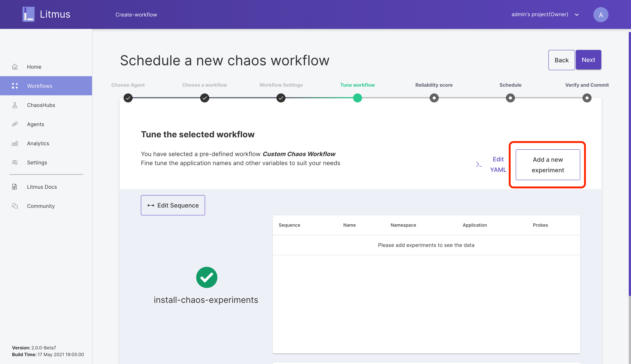The height and width of the screenshot is (364, 631).
Task: Click the Litmus Docs document icon
Action: click(15, 187)
